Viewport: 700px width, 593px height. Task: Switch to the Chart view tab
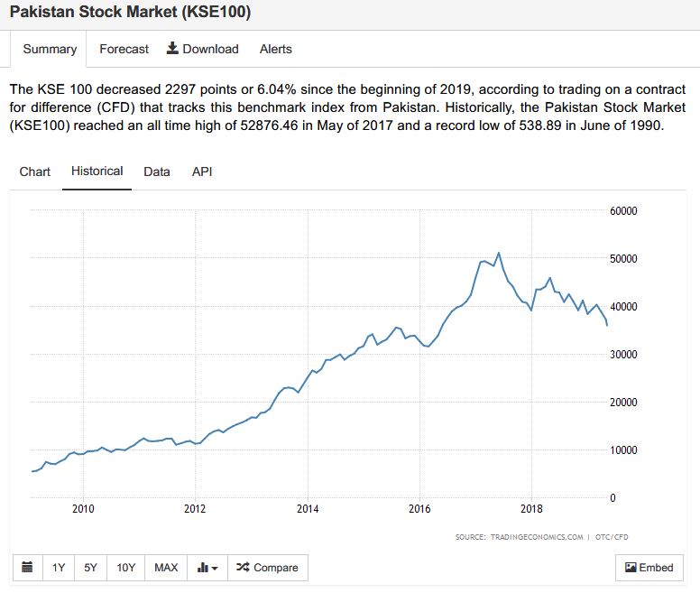(35, 171)
